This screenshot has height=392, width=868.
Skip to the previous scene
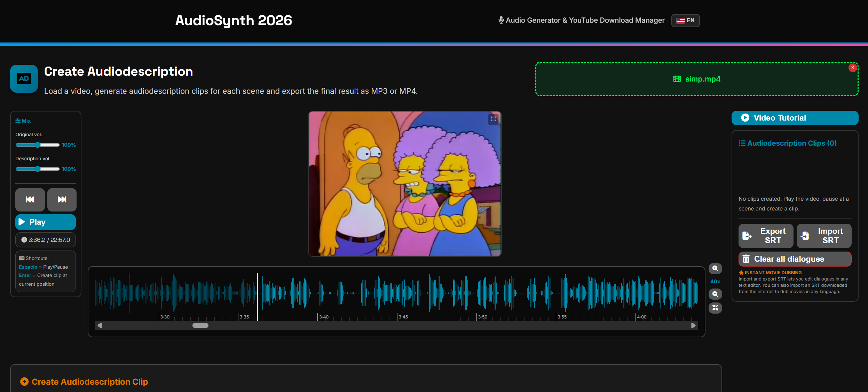tap(30, 200)
